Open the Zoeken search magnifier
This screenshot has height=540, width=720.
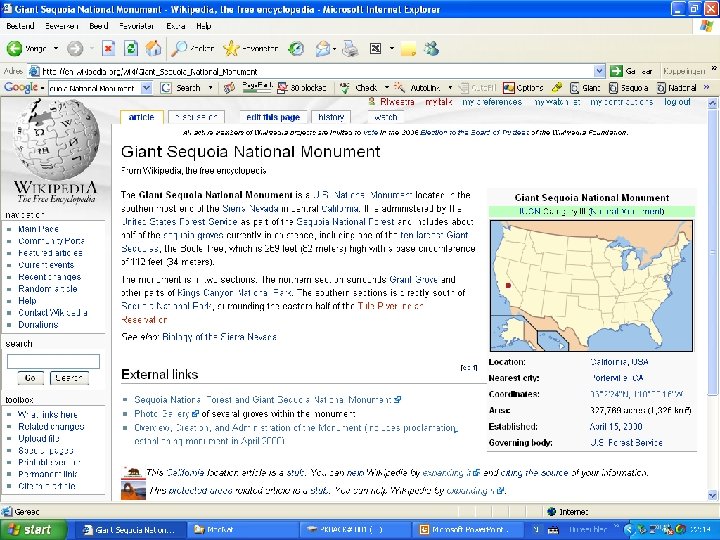[192, 48]
